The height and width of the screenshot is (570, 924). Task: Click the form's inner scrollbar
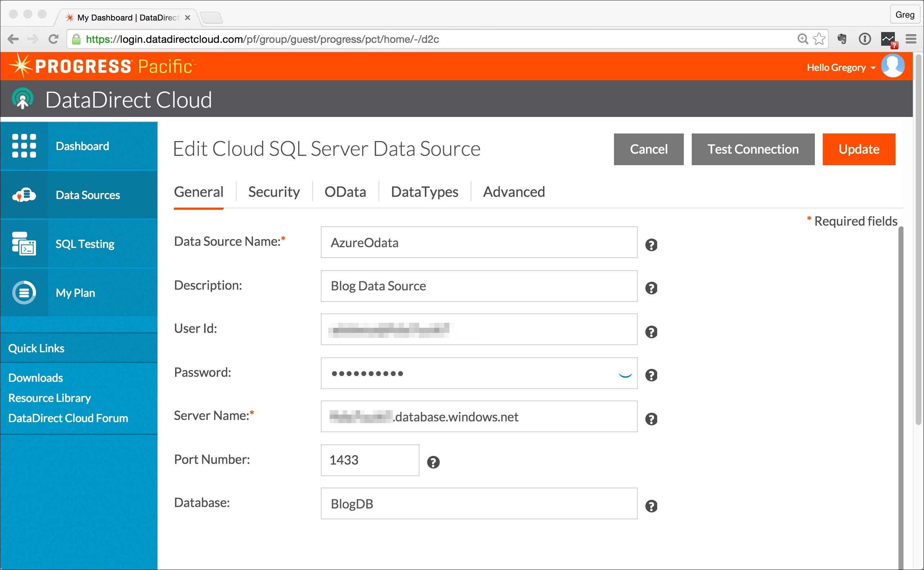(901, 398)
